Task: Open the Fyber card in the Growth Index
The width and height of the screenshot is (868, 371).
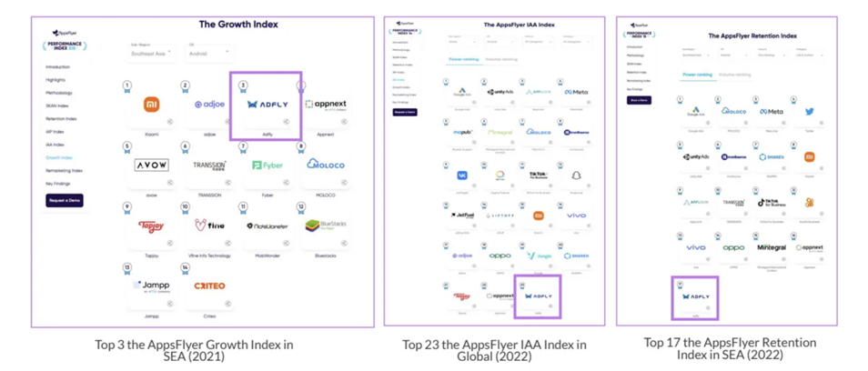Action: (x=267, y=165)
